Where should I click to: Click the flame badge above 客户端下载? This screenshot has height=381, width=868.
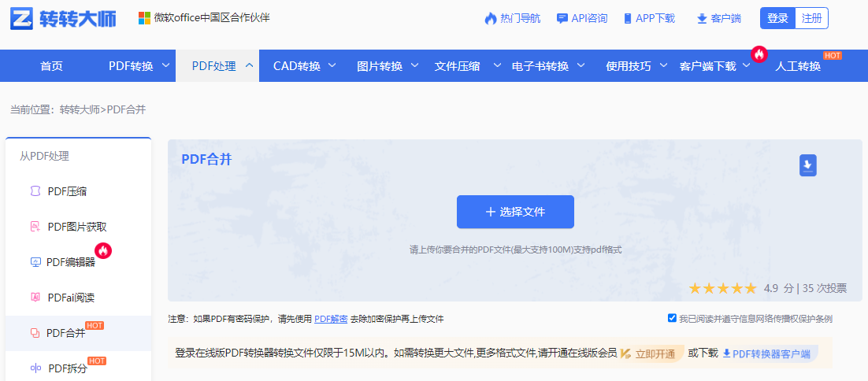(759, 54)
